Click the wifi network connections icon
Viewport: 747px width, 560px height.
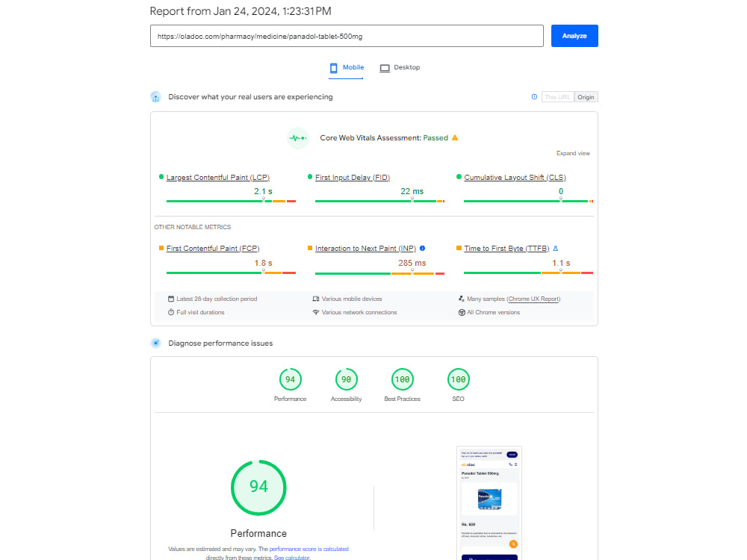pos(315,312)
